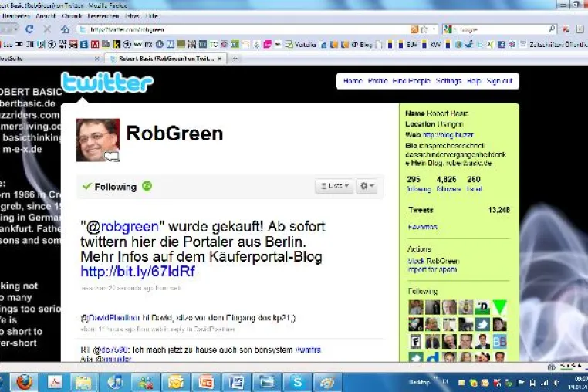Toggle the Following button
588x392 pixels.
[x=110, y=187]
